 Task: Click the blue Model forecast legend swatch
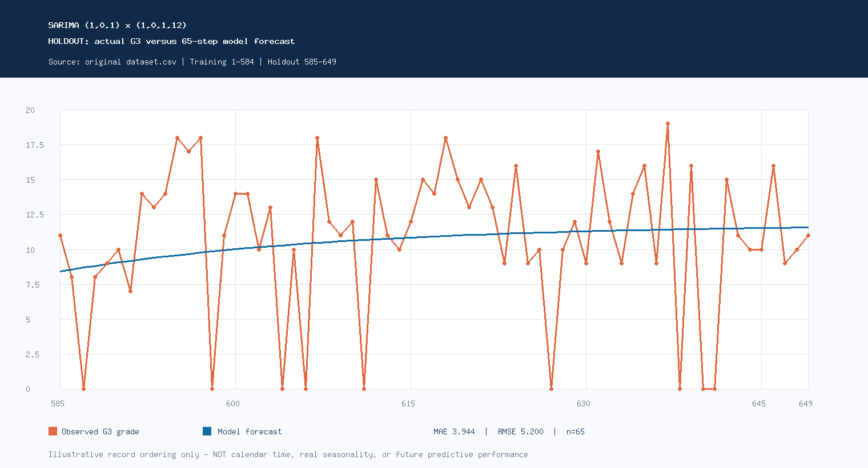click(207, 431)
